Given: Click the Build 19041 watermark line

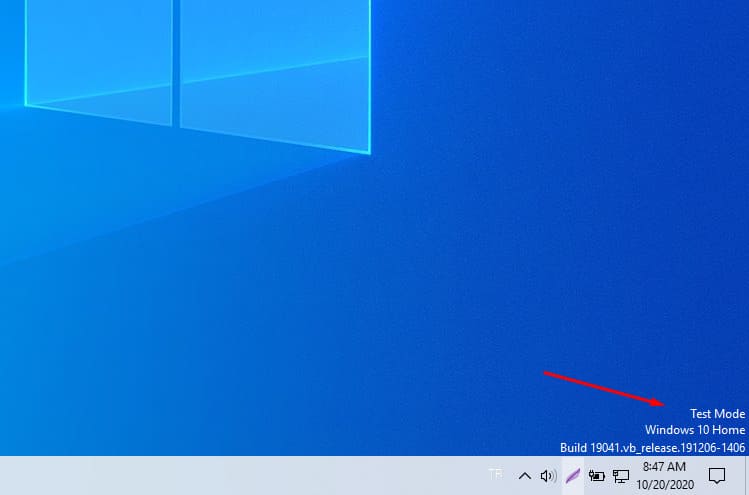Looking at the screenshot, I should pyautogui.click(x=652, y=447).
